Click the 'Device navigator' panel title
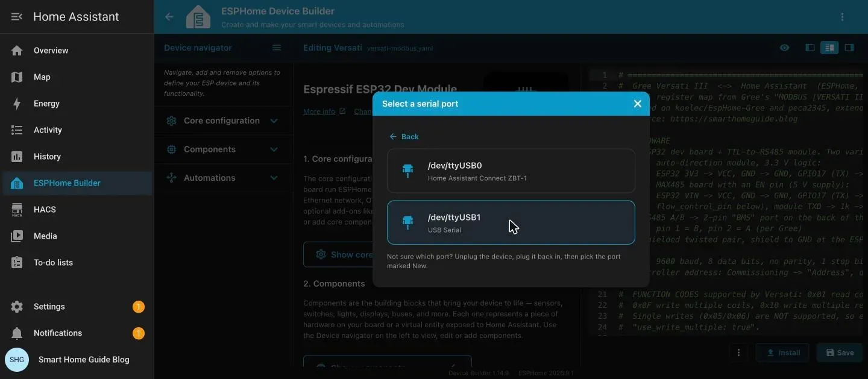868x379 pixels. (198, 48)
